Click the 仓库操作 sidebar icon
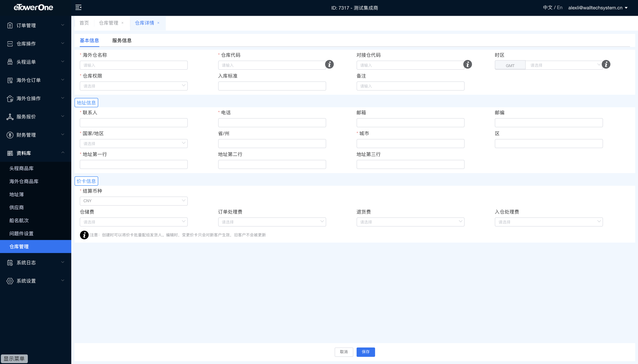 10,44
